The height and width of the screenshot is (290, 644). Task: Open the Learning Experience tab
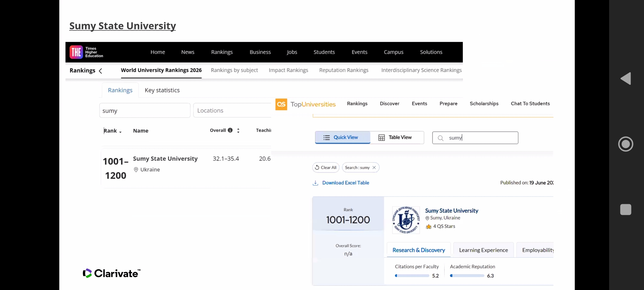click(x=483, y=250)
